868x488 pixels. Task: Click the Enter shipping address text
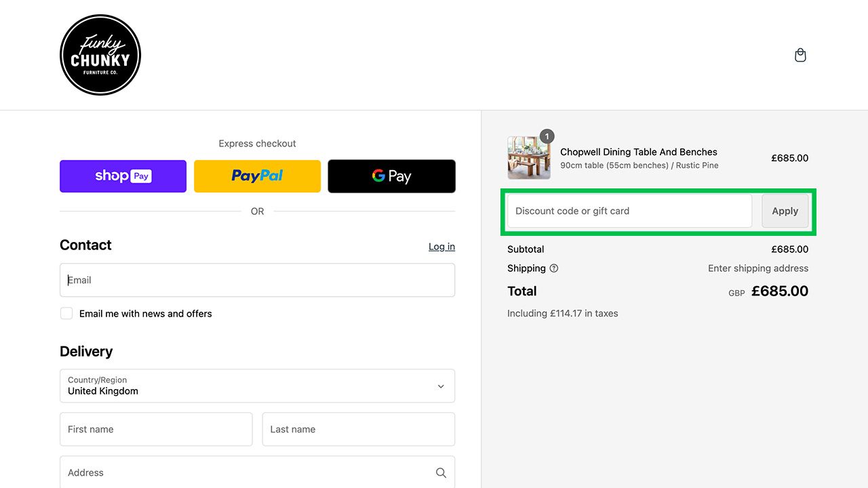pyautogui.click(x=758, y=268)
